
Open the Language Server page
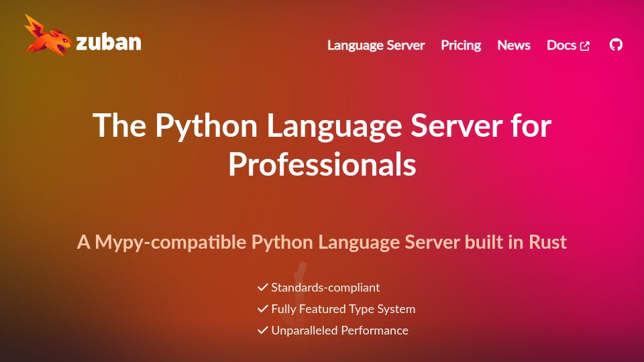click(x=376, y=45)
